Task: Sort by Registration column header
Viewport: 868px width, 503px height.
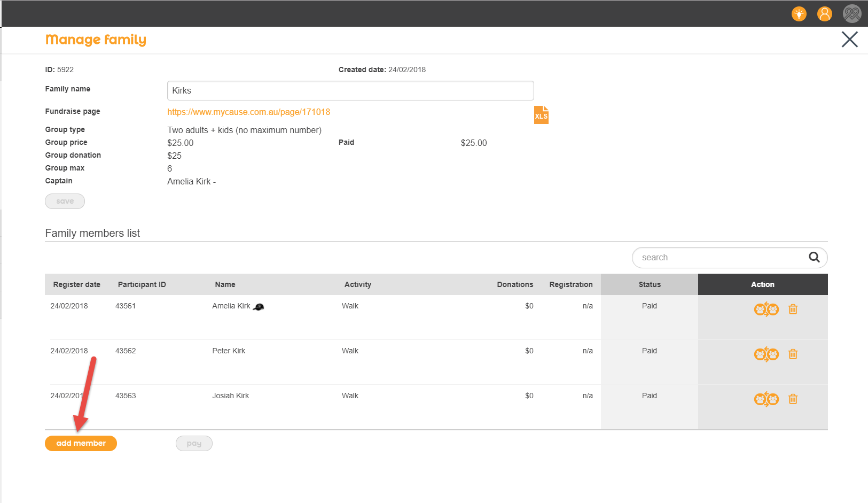Action: coord(570,284)
